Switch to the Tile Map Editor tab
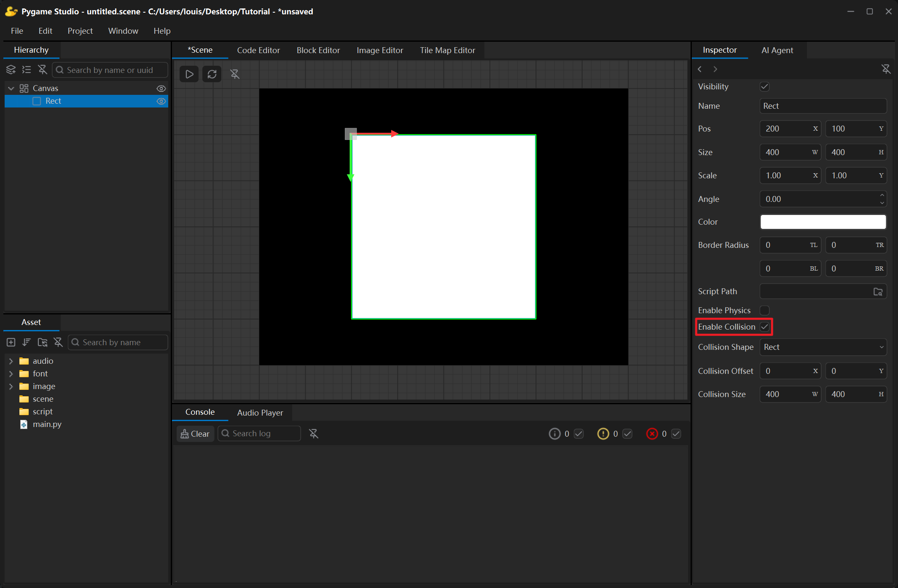The width and height of the screenshot is (898, 588). tap(447, 50)
